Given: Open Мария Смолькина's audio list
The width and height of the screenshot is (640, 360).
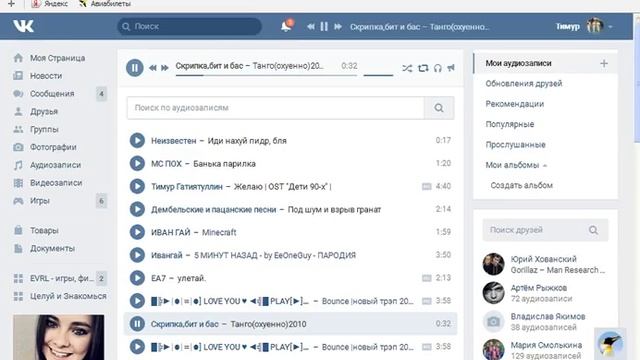Looking at the screenshot, I should pos(544,350).
